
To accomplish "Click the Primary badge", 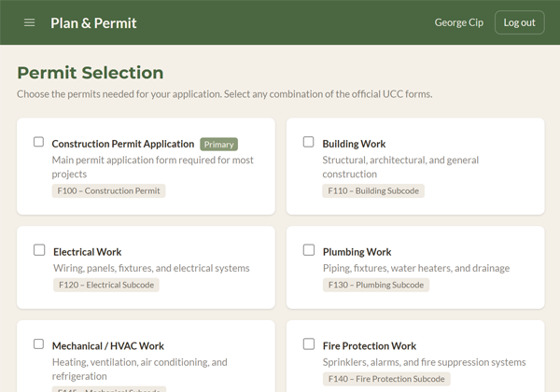I will pos(219,145).
